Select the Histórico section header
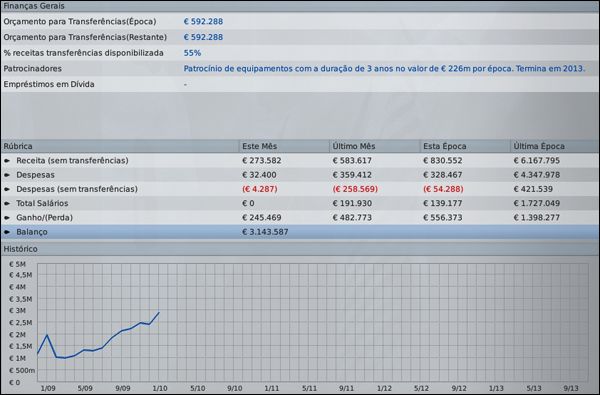The height and width of the screenshot is (395, 600). (300, 249)
